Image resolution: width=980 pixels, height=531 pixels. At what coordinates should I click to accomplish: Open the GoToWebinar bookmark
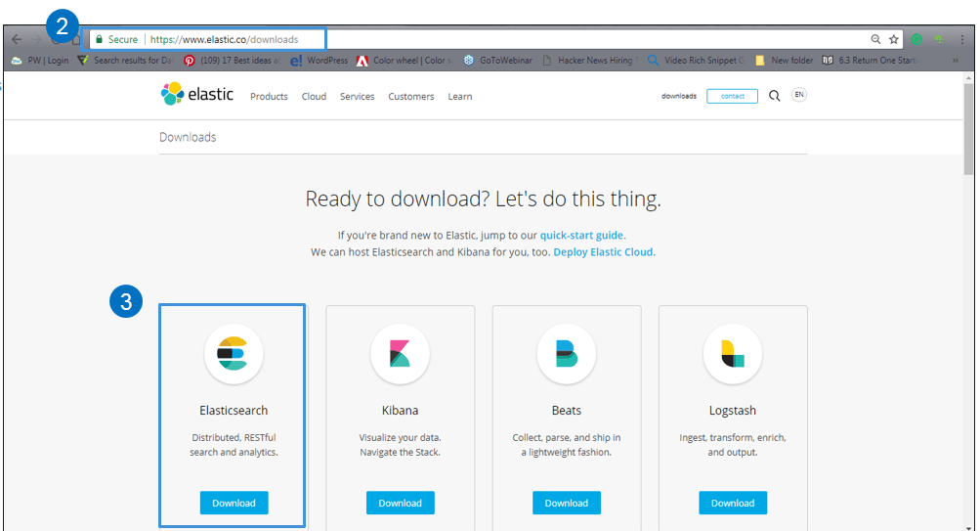pyautogui.click(x=498, y=61)
